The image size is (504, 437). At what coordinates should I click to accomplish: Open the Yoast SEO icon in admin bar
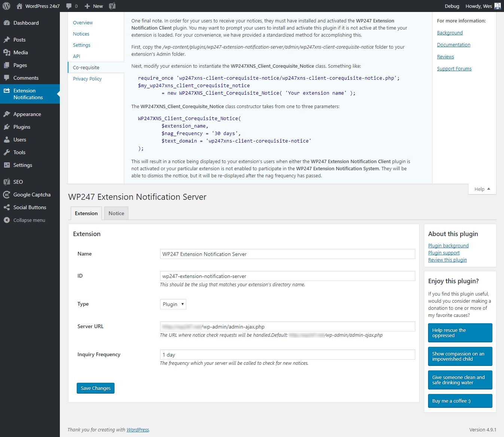(112, 6)
